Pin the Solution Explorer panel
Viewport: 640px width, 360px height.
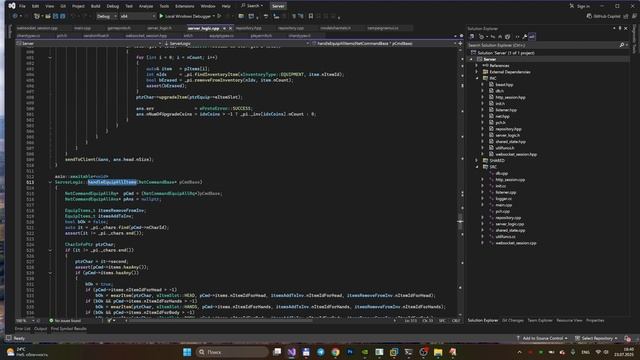[620, 28]
